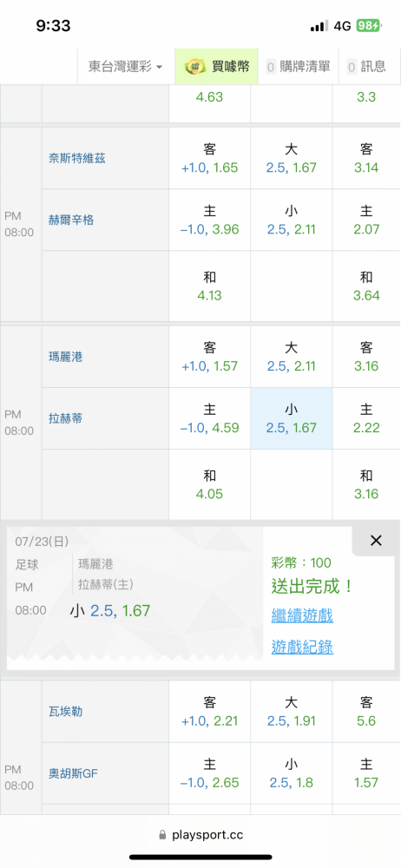Open the 東台灣運彩 dropdown menu

[x=126, y=67]
